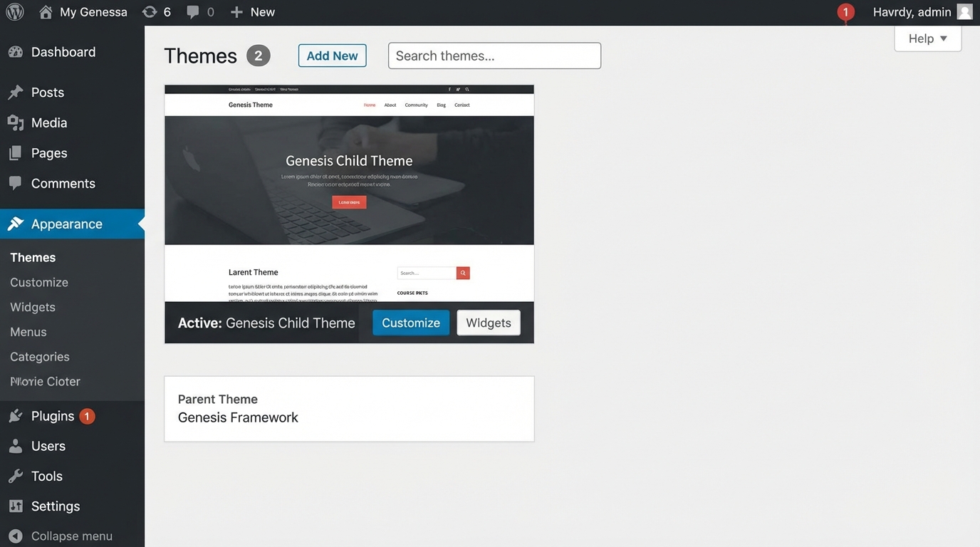Customize the Genesis Child Theme
Image resolution: width=980 pixels, height=547 pixels.
click(410, 322)
